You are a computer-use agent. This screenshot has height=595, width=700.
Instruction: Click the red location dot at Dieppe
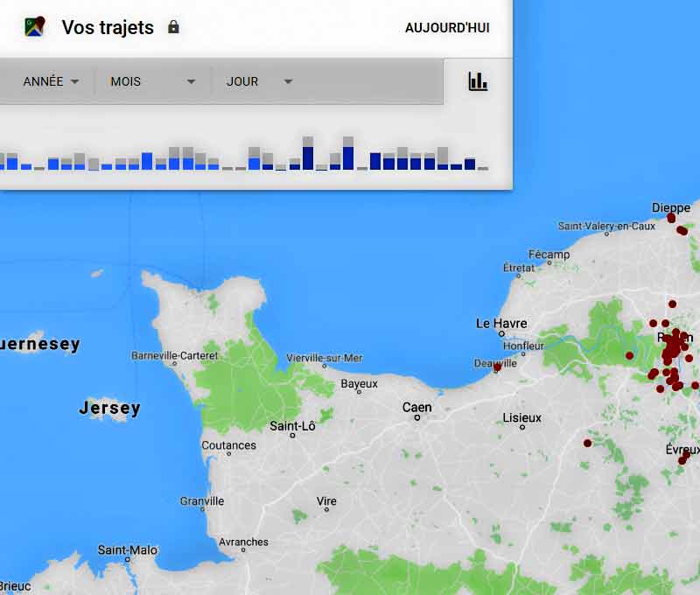click(x=671, y=218)
